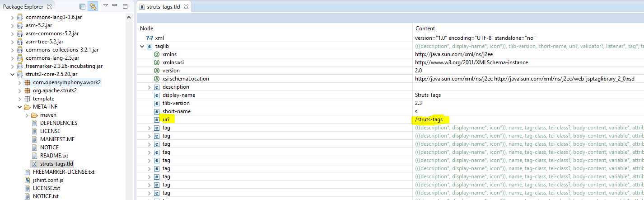Click the short-name element icon
644x200 pixels.
point(157,111)
